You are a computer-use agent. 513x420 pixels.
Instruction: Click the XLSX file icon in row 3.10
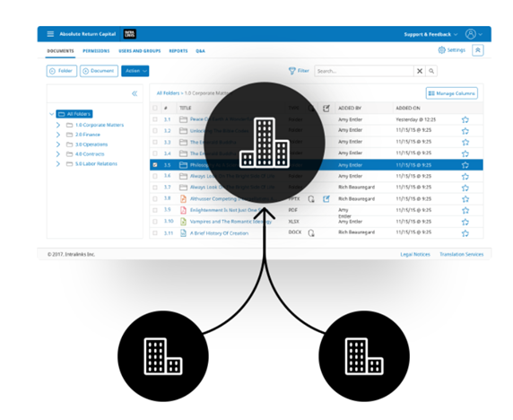tap(183, 222)
